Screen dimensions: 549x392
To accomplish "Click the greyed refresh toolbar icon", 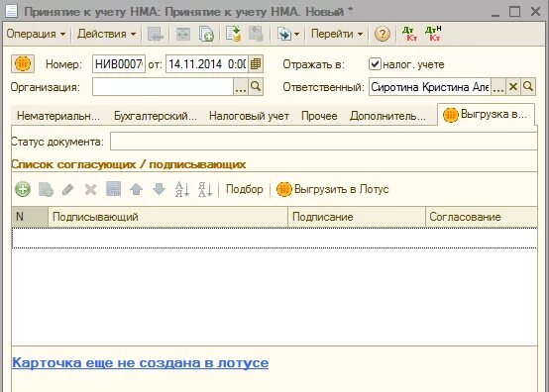I will 183,35.
